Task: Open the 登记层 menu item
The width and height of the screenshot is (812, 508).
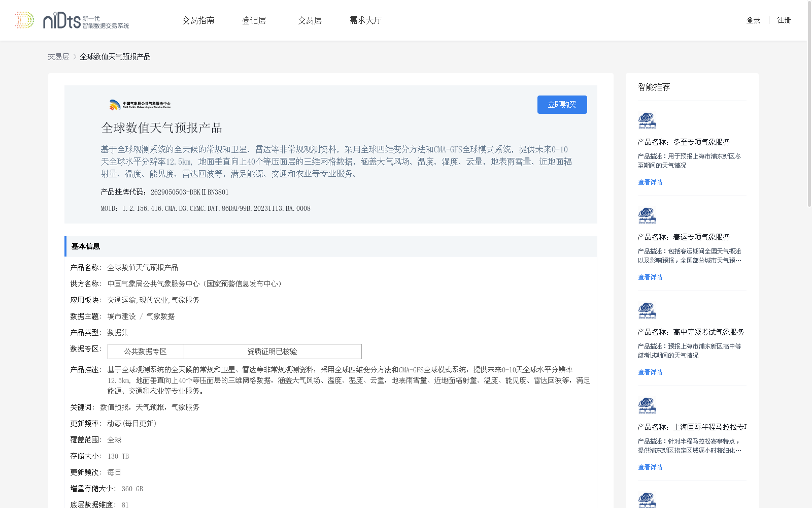Action: tap(254, 20)
